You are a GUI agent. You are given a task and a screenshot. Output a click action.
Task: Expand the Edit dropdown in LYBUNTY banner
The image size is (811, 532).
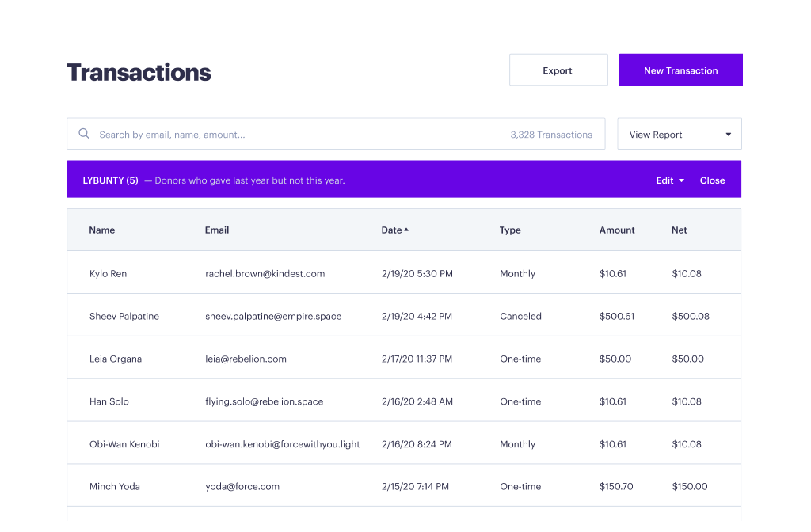pyautogui.click(x=670, y=180)
